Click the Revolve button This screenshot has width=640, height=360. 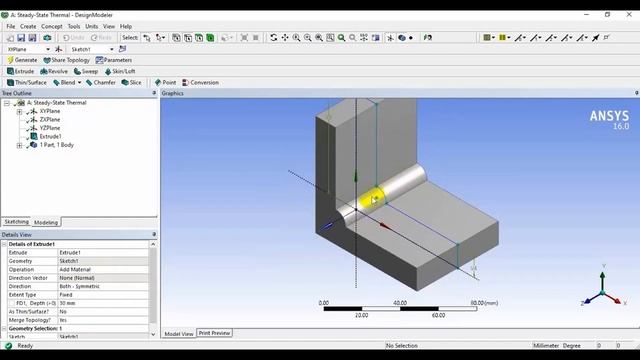(54, 71)
